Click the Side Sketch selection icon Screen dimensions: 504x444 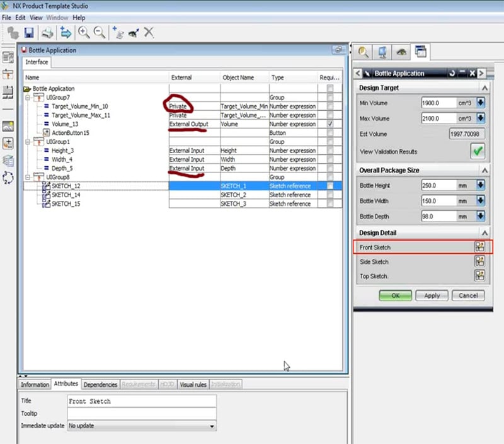tap(479, 261)
